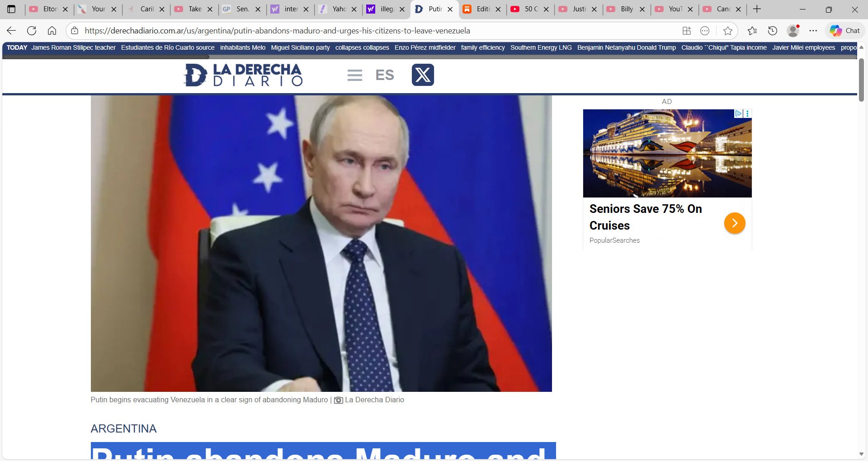Go to browser Home icon

click(52, 31)
